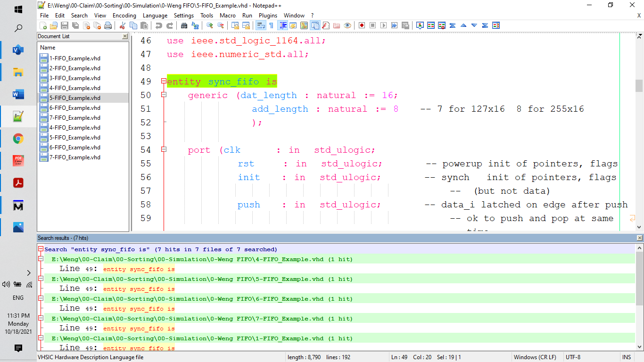Close the Search results panel
The image size is (644, 362).
coord(639,238)
